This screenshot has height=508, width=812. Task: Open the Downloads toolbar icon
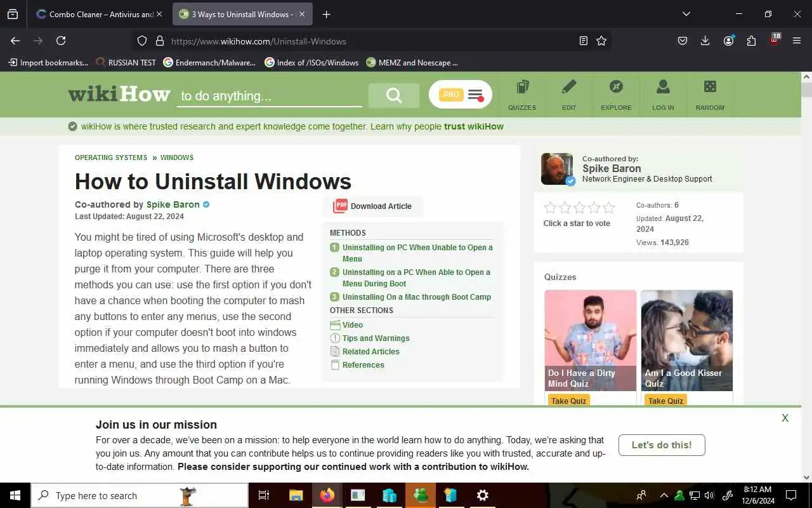705,41
